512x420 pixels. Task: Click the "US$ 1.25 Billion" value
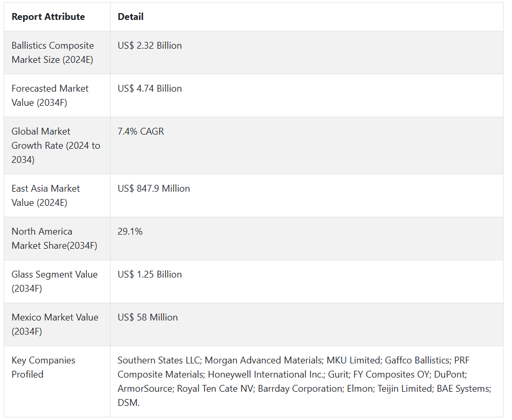pyautogui.click(x=149, y=274)
